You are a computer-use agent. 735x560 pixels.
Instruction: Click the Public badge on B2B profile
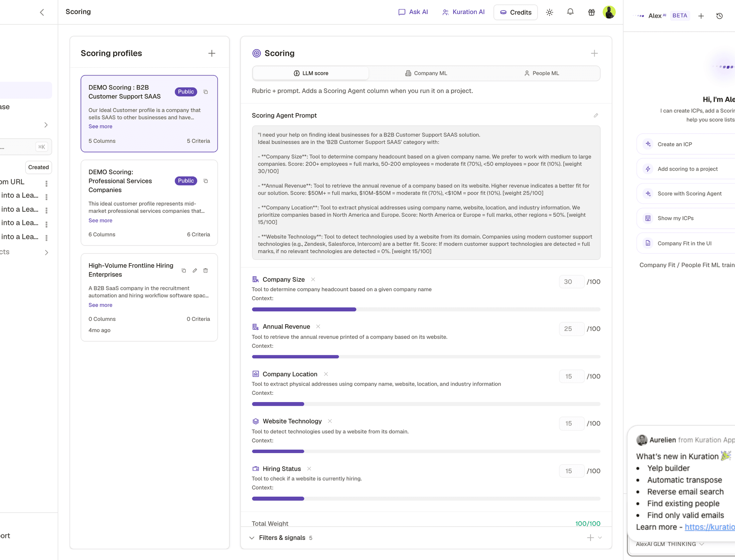(x=186, y=92)
